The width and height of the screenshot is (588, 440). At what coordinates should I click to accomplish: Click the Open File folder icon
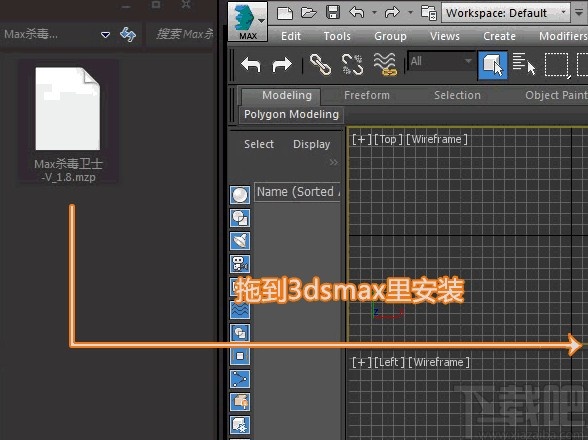coord(309,13)
